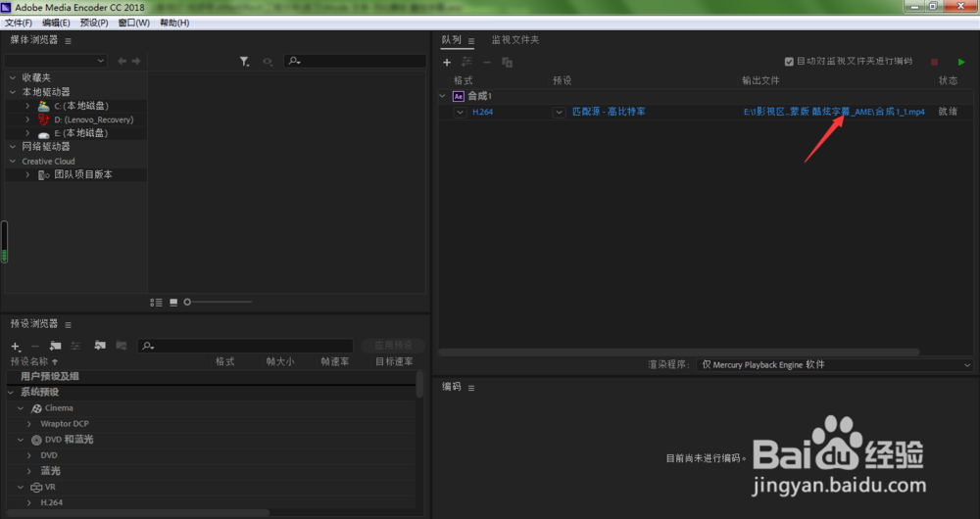Open the 队列 panel menu icon
This screenshot has width=980, height=519.
point(471,41)
